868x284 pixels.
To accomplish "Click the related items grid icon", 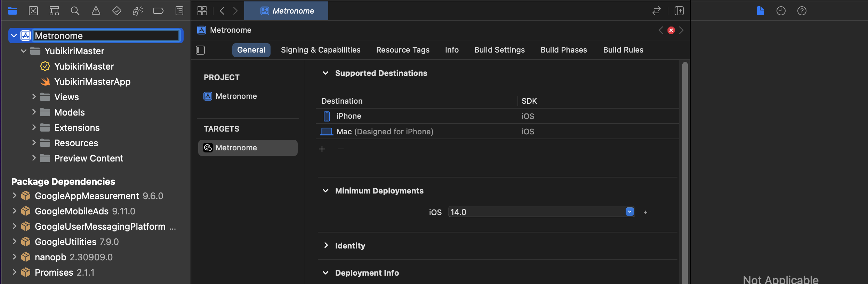I will (x=202, y=11).
